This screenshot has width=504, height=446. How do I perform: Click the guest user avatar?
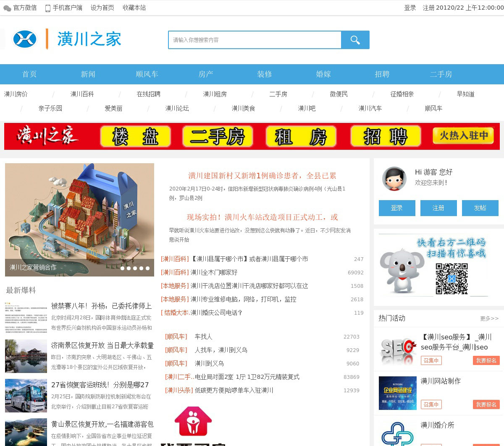(x=394, y=179)
